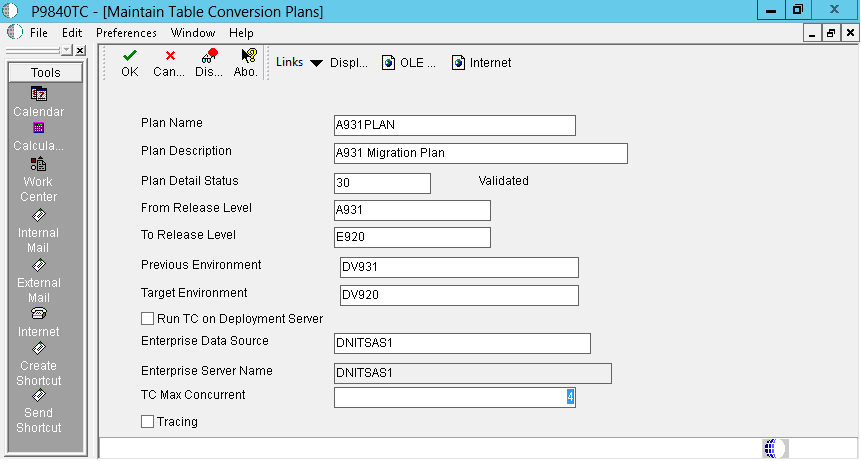
Task: Click the Internet button in Links bar
Action: click(x=482, y=63)
